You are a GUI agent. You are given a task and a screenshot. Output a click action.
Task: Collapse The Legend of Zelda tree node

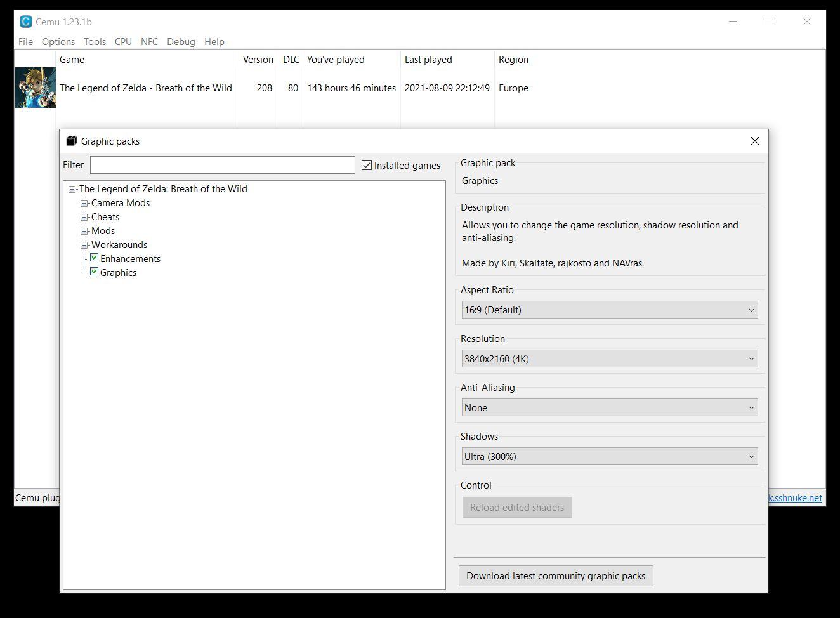tap(72, 189)
